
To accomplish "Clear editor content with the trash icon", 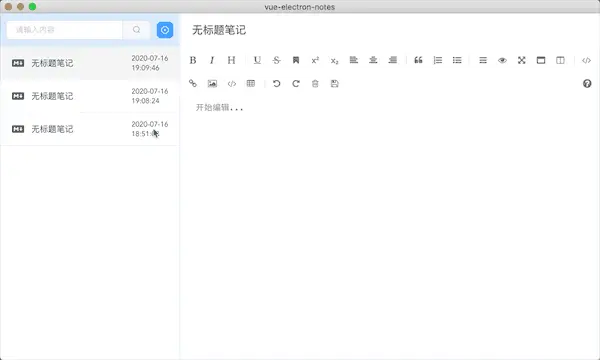I will pyautogui.click(x=315, y=83).
